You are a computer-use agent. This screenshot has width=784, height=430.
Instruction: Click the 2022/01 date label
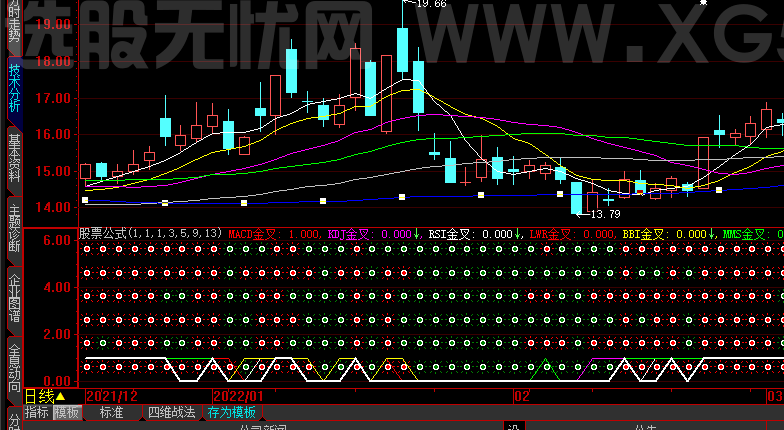pos(238,396)
